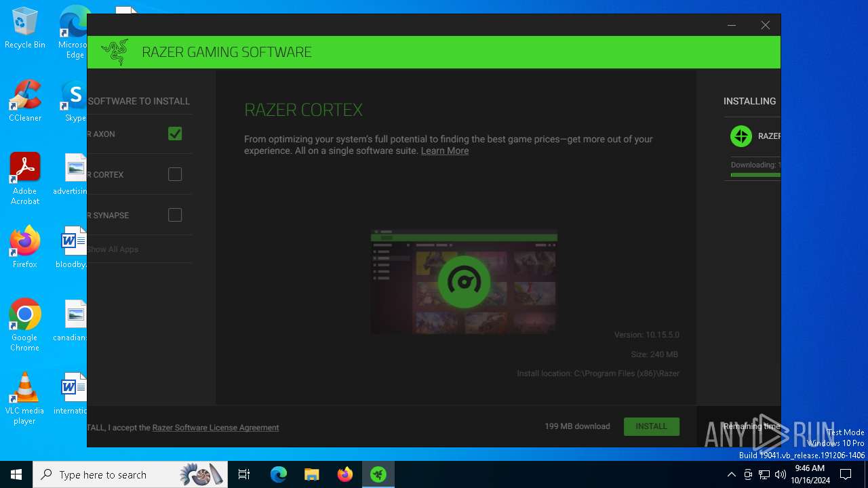868x488 pixels.
Task: Open Adobe Acrobat desktop shortcut
Action: click(x=25, y=179)
